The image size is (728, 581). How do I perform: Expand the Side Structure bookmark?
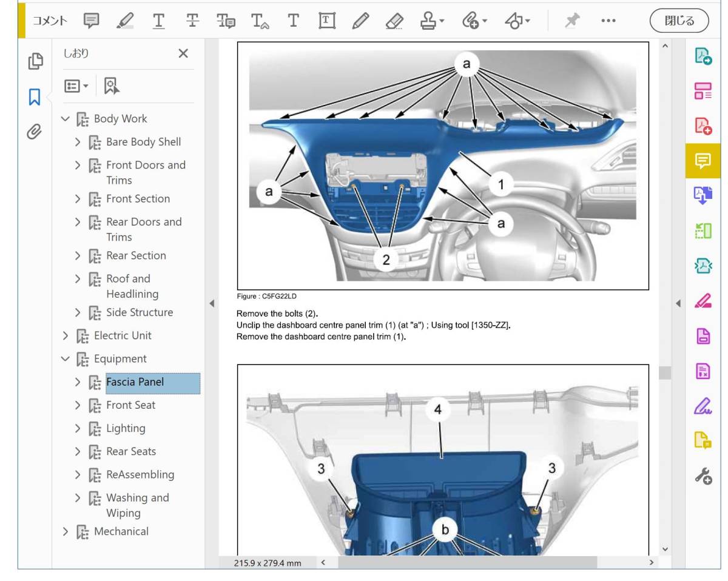[78, 313]
